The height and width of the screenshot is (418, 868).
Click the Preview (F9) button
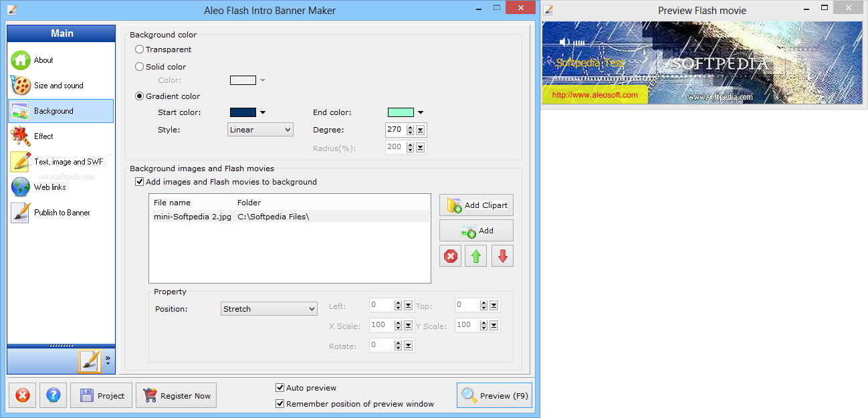coord(494,395)
